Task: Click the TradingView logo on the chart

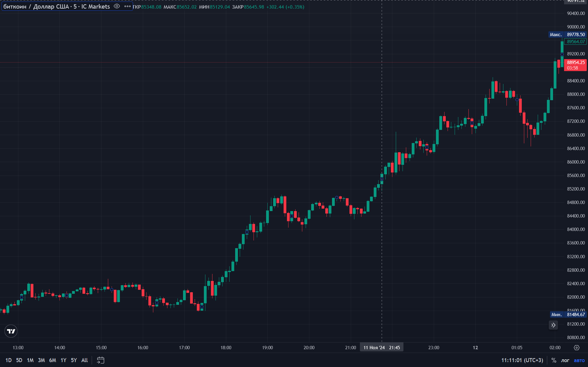Action: (11, 331)
